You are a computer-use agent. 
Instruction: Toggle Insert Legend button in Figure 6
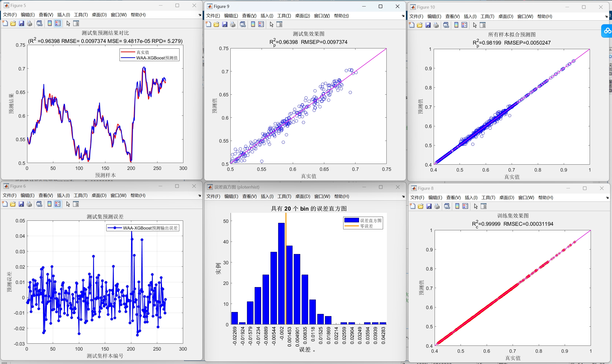coord(58,204)
